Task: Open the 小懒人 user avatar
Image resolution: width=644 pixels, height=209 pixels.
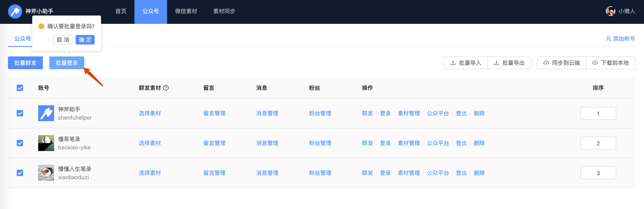Action: [x=610, y=11]
